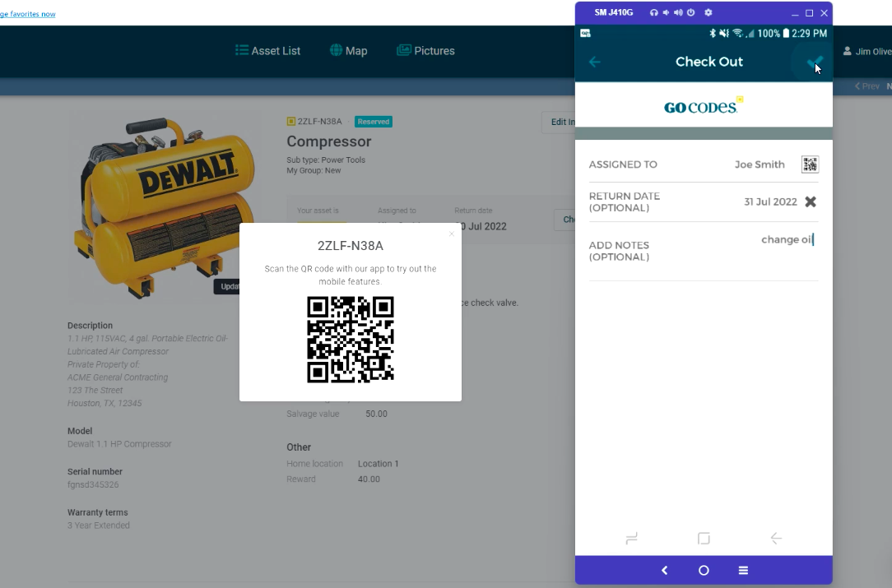Click the DeWalt compressor photo
The image size is (892, 588).
point(164,207)
